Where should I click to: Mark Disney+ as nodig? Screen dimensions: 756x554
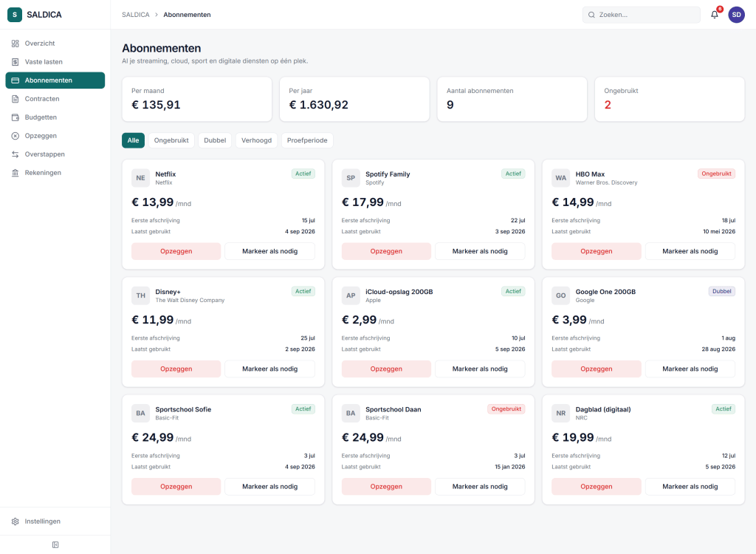point(270,369)
